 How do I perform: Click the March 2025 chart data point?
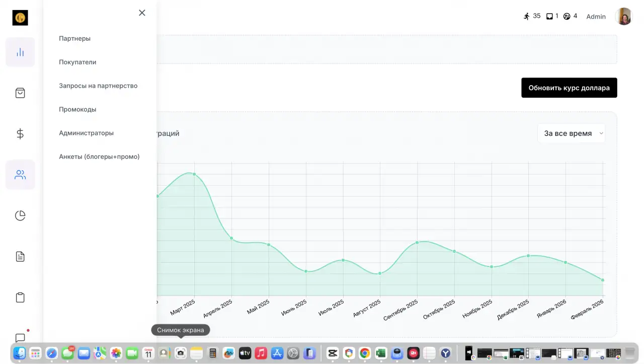[194, 174]
